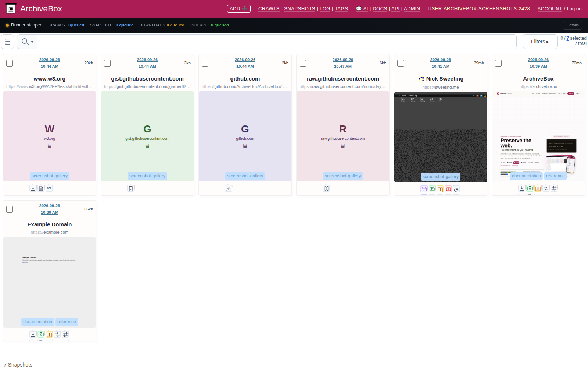The image size is (588, 368).
Task: Open the ADMIN menu item
Action: point(412,8)
